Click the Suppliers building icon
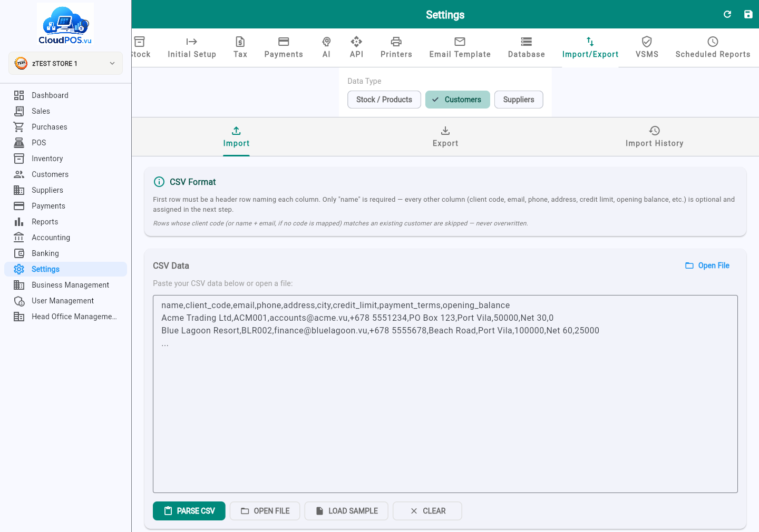Screen dimensions: 759x532 click(19, 190)
